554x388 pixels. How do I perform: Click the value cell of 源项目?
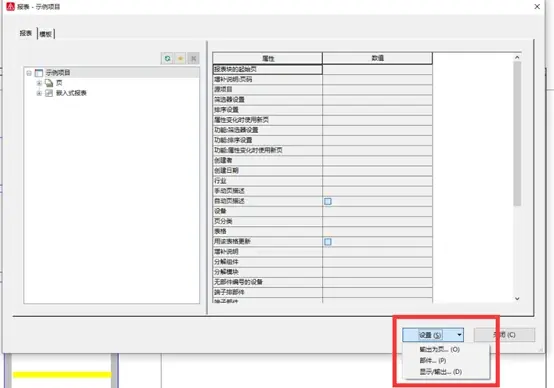coord(377,89)
